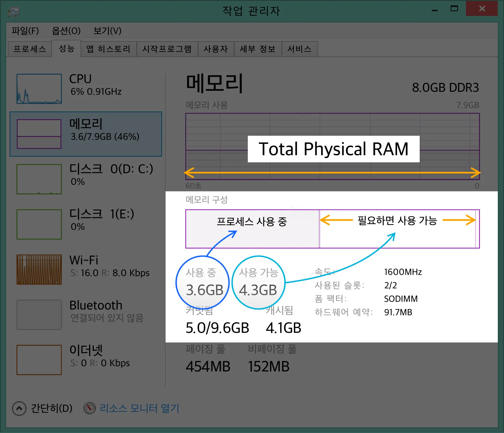Viewport: 504px width, 433px height.
Task: Click the 4.1GB cached value
Action: coord(283,328)
